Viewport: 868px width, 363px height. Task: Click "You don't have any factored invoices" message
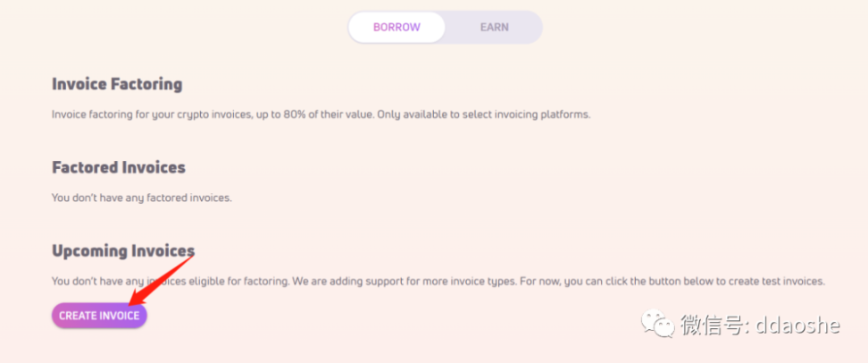coord(142,198)
